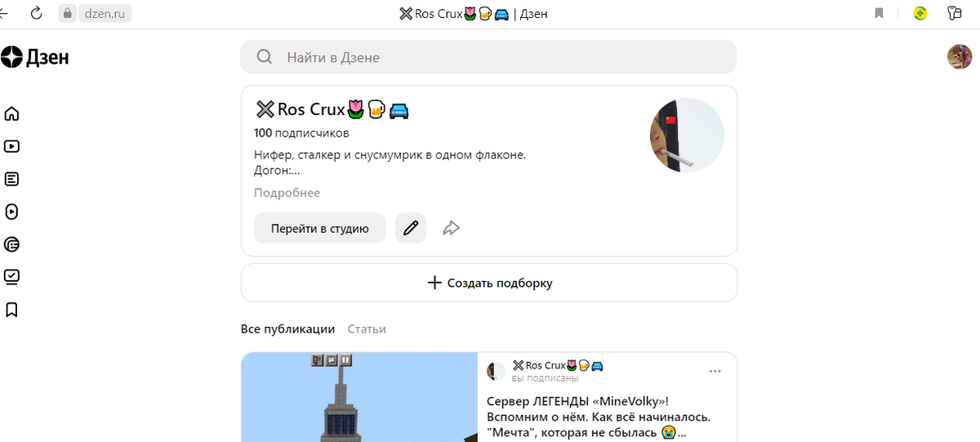Viewport: 980px width, 442px height.
Task: Open the post's three-dots menu
Action: coord(715,371)
